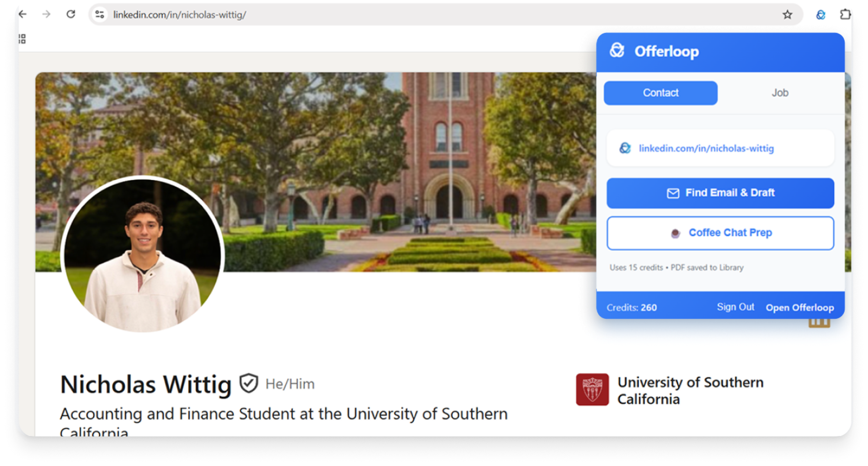Click the Offerloop icon beside profile URL

click(x=625, y=148)
